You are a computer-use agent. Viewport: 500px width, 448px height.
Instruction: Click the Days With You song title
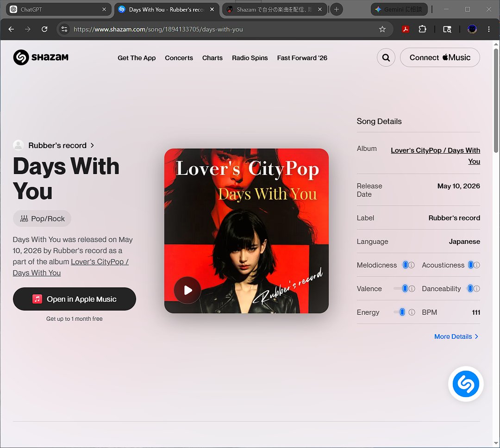click(66, 179)
